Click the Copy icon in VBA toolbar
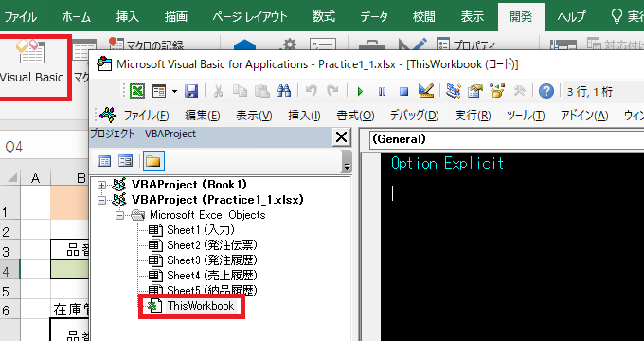644x341 pixels. pyautogui.click(x=240, y=91)
